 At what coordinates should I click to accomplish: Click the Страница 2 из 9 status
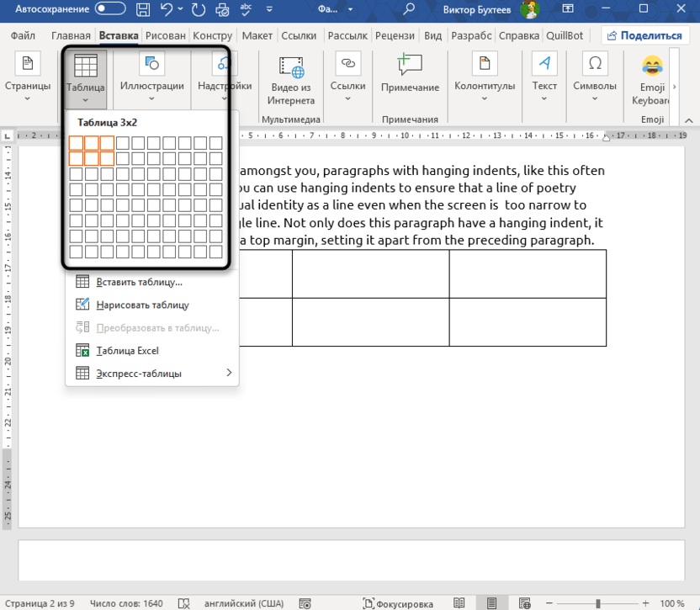pyautogui.click(x=40, y=603)
